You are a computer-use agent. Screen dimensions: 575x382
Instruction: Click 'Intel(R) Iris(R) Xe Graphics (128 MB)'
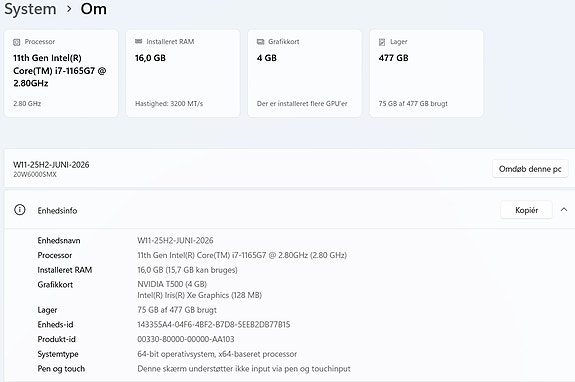point(199,295)
